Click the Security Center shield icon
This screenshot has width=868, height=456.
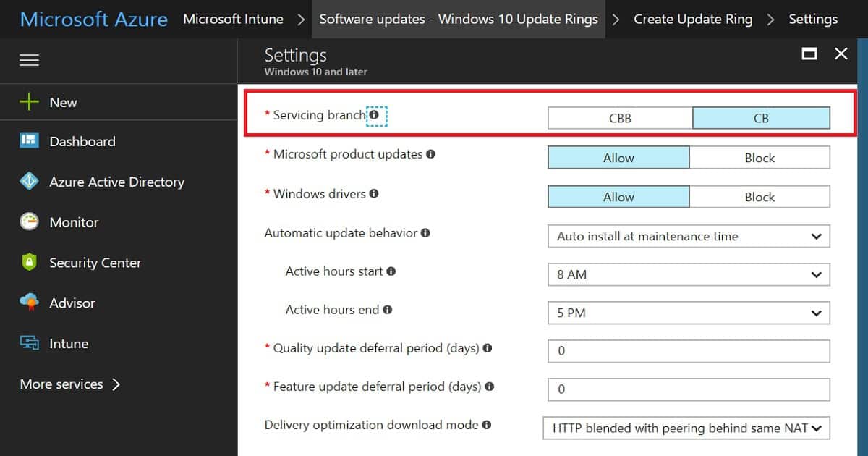pyautogui.click(x=29, y=263)
